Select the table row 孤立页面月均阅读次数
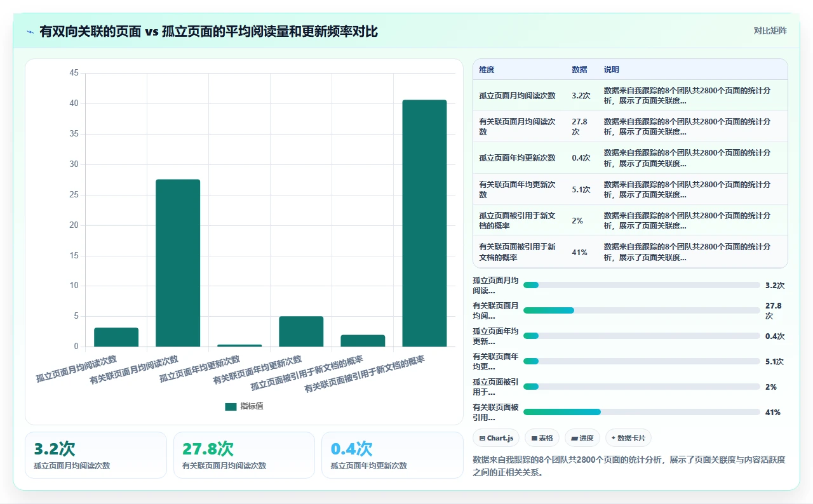 (630, 96)
